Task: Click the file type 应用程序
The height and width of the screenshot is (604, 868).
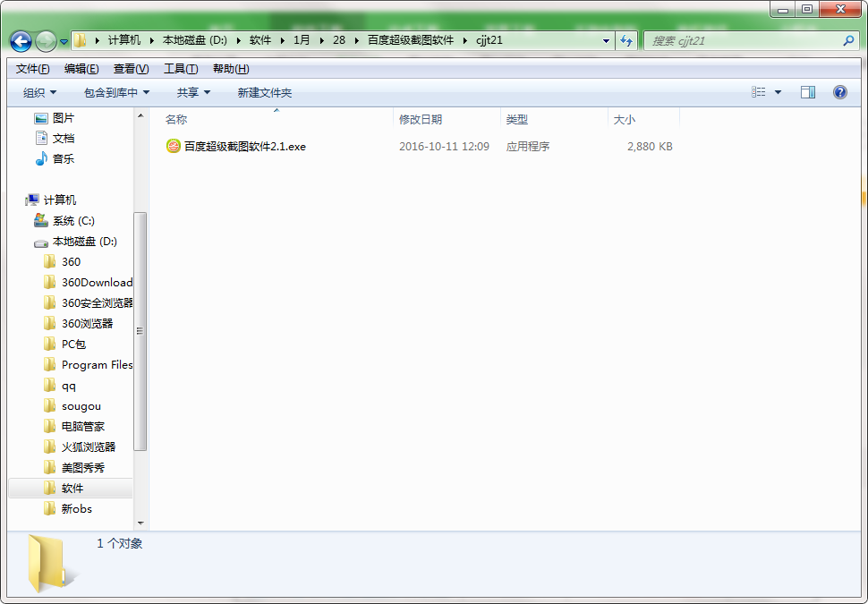Action: click(528, 147)
